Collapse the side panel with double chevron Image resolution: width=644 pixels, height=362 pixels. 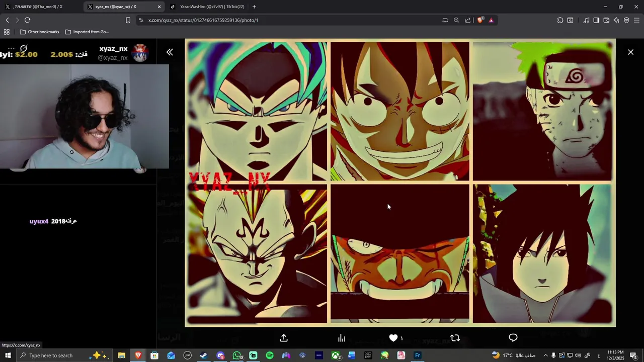(170, 52)
